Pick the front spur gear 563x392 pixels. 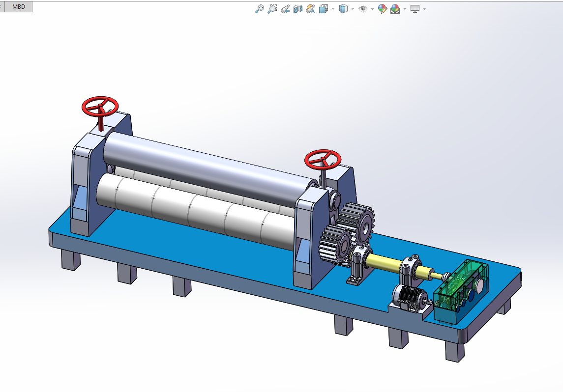(x=334, y=245)
